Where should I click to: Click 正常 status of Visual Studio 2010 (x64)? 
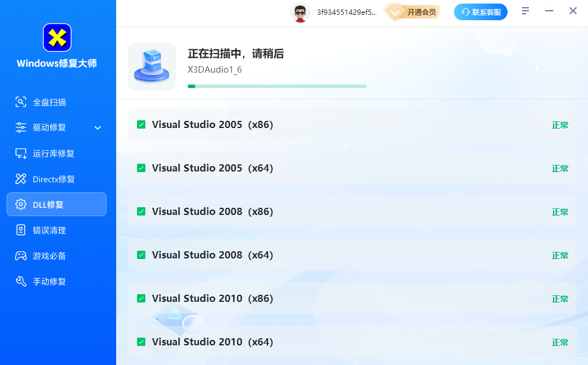[560, 342]
